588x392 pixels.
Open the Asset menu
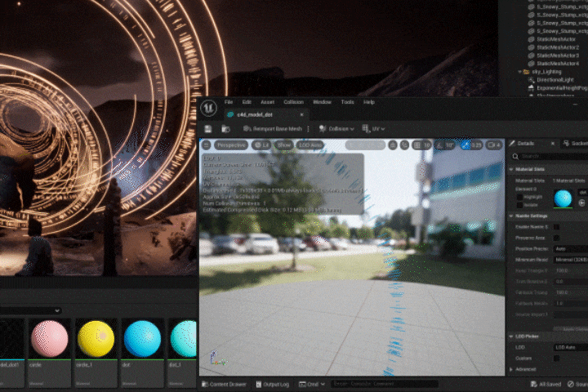pyautogui.click(x=267, y=102)
